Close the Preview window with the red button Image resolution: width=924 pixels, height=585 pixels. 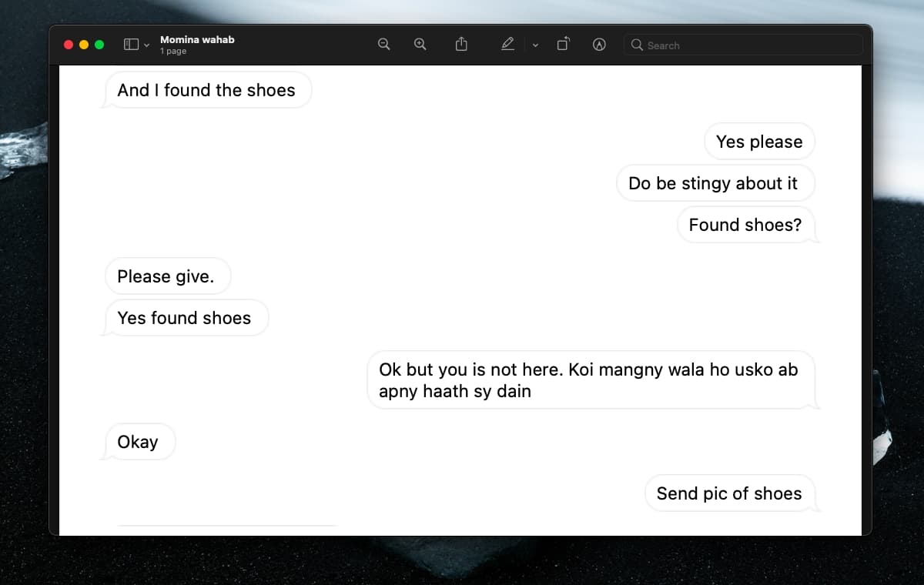(69, 45)
